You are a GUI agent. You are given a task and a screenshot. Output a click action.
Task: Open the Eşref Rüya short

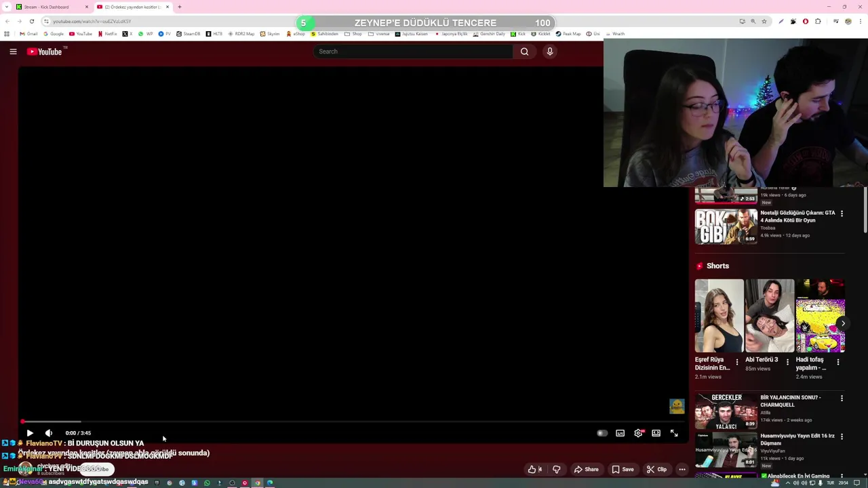719,316
